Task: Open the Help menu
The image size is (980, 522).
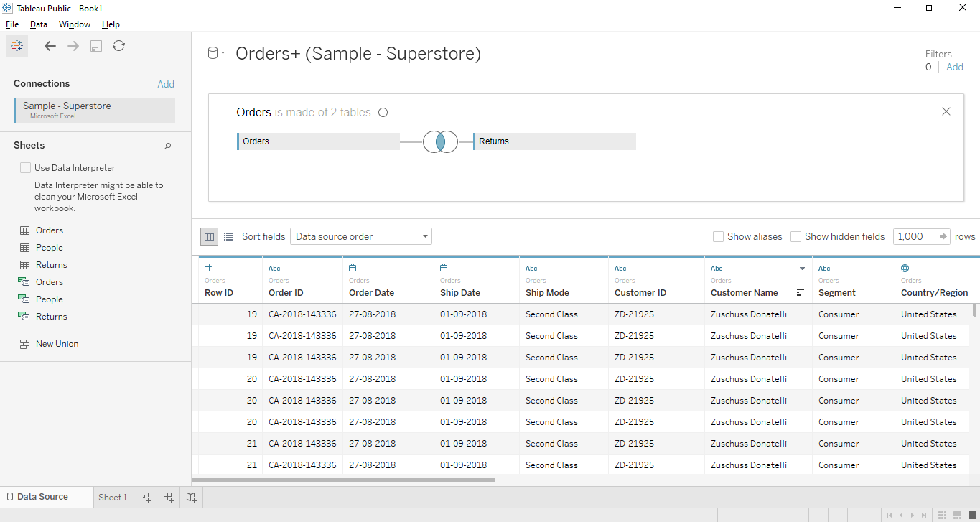Action: (x=111, y=24)
